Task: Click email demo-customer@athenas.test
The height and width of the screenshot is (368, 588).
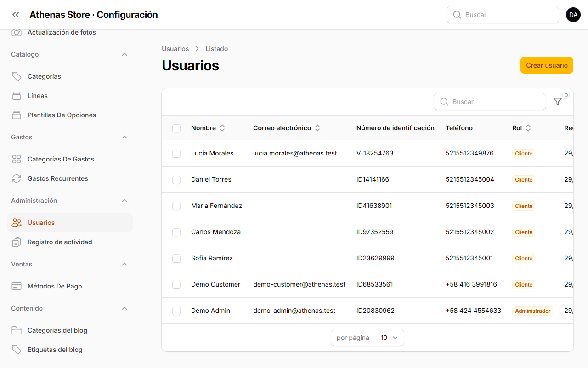Action: click(x=299, y=284)
